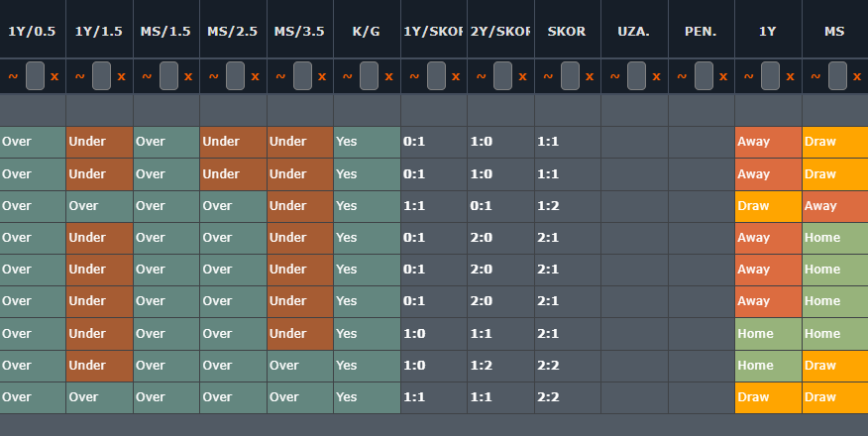Click the UZA. column header
The image size is (868, 436).
click(x=634, y=31)
